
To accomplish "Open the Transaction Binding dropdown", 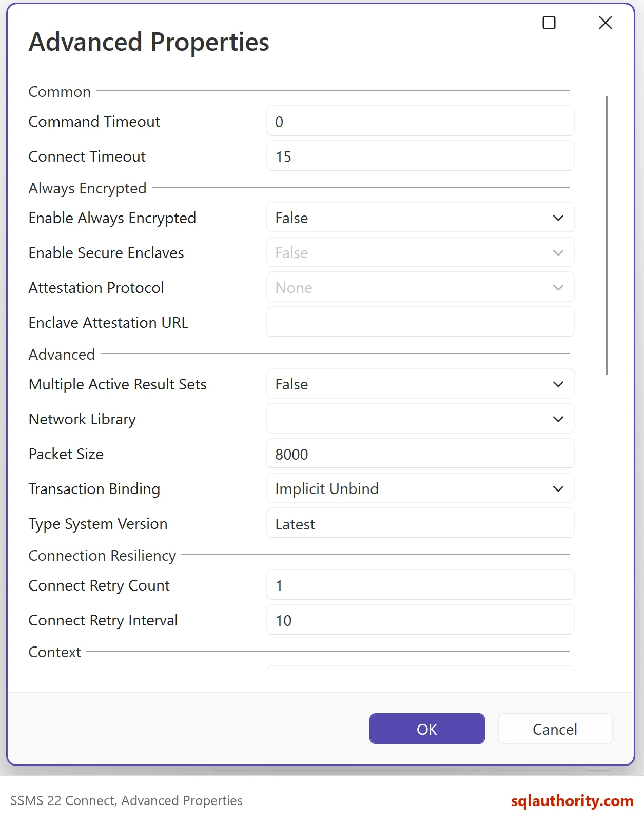I will pos(420,488).
